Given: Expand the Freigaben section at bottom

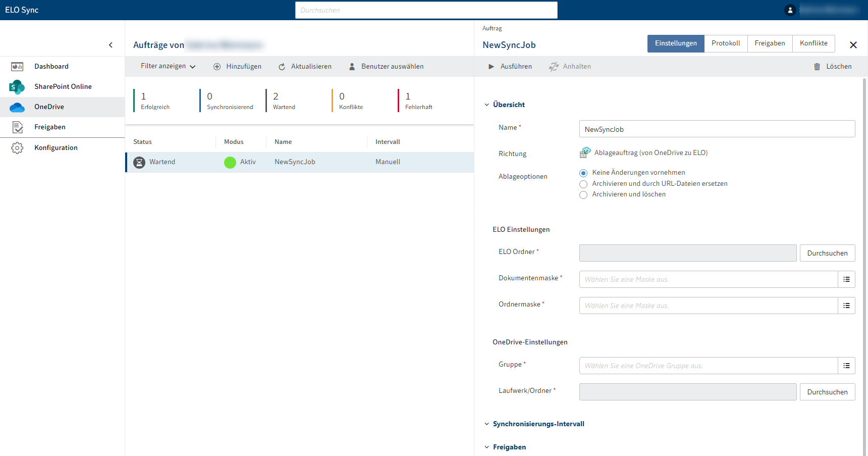Looking at the screenshot, I should pyautogui.click(x=505, y=447).
